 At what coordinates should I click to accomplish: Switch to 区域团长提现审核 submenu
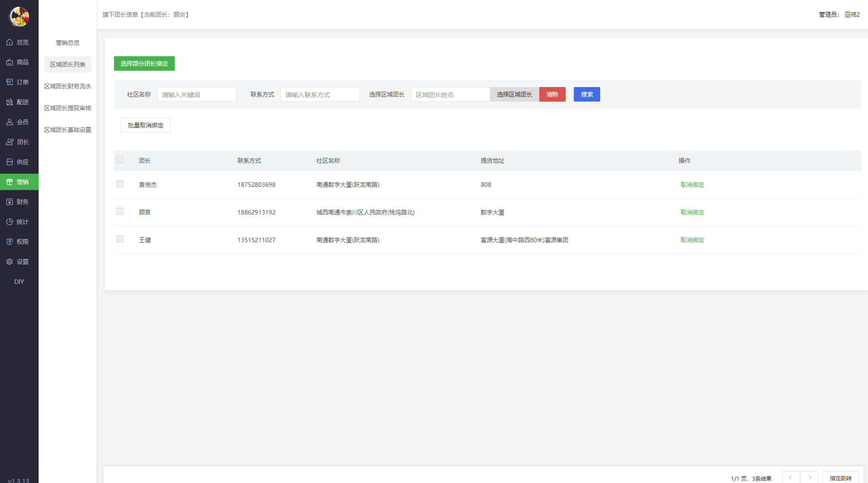pyautogui.click(x=68, y=108)
